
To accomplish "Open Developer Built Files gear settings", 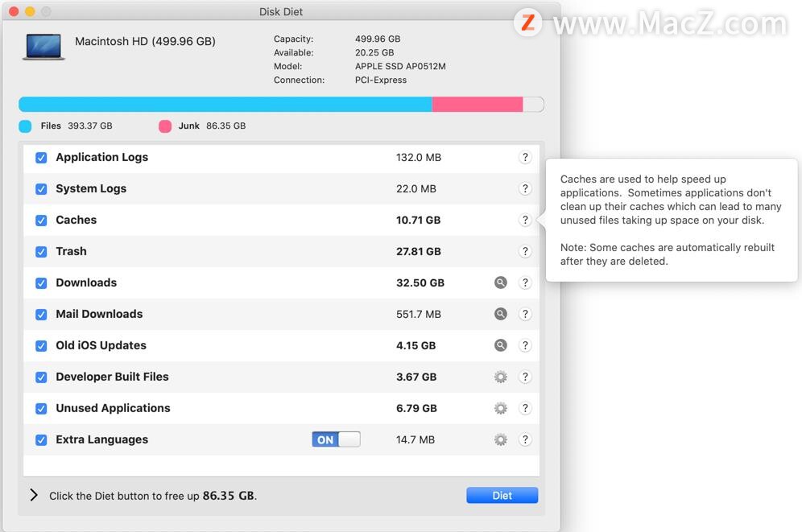I will pos(501,377).
